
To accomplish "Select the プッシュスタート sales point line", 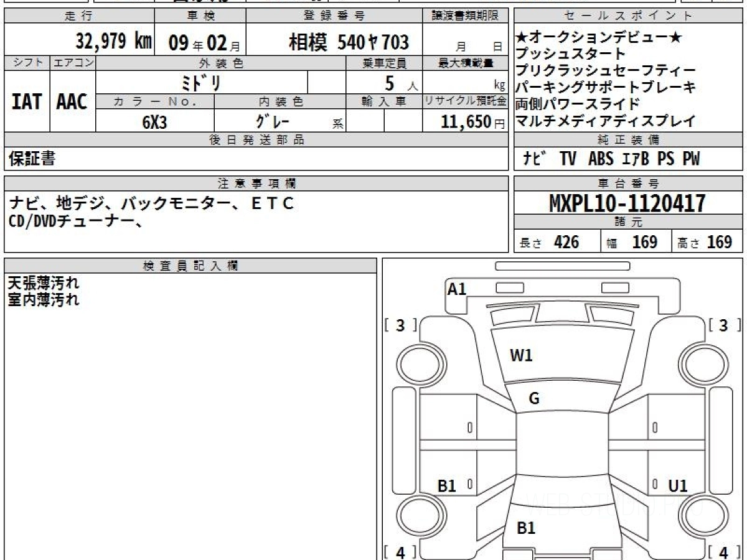I will tap(570, 54).
